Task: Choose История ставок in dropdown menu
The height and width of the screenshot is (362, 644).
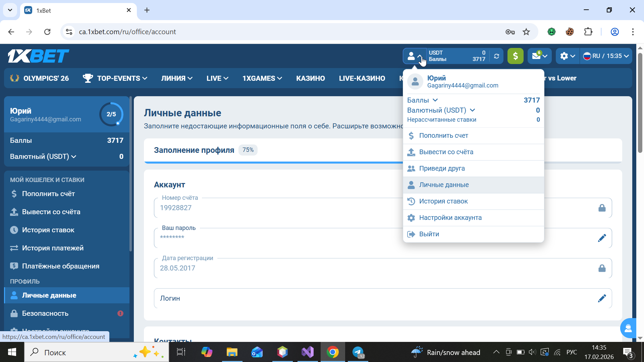Action: (443, 201)
